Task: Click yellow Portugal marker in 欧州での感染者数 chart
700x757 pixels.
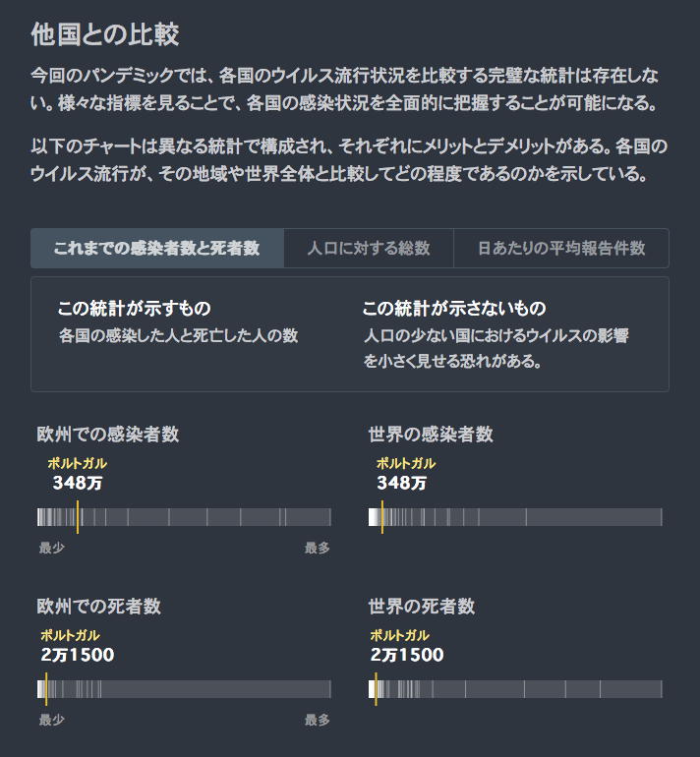Action: (78, 517)
